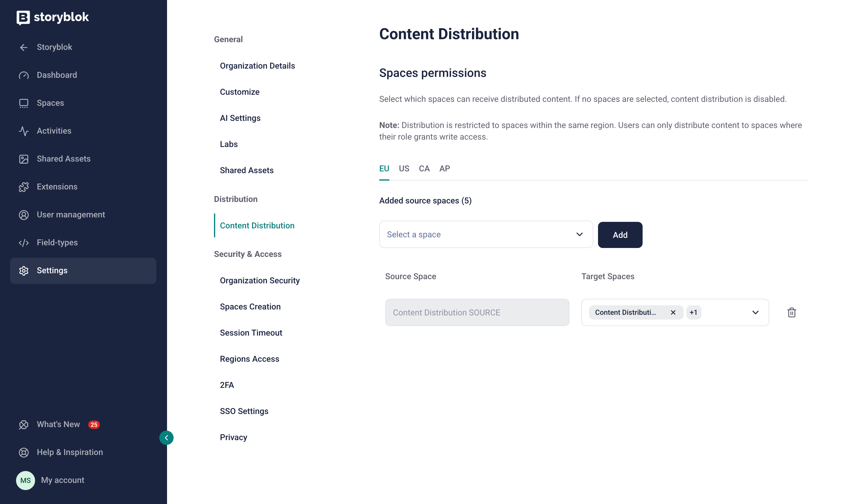Screen dimensions: 856x504
Task: Show the +1 additional target spaces
Action: (693, 312)
